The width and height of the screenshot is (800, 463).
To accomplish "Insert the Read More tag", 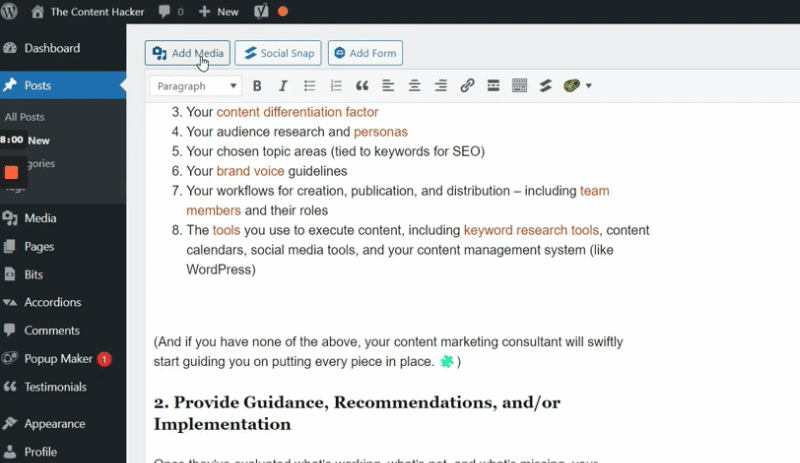I will 493,86.
